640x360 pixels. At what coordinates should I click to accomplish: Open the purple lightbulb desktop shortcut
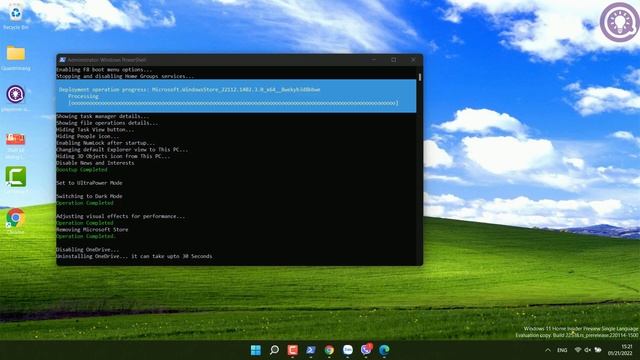(16, 98)
